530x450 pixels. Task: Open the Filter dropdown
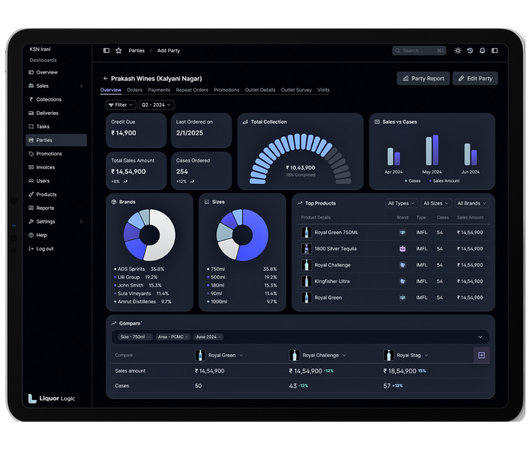coord(121,105)
